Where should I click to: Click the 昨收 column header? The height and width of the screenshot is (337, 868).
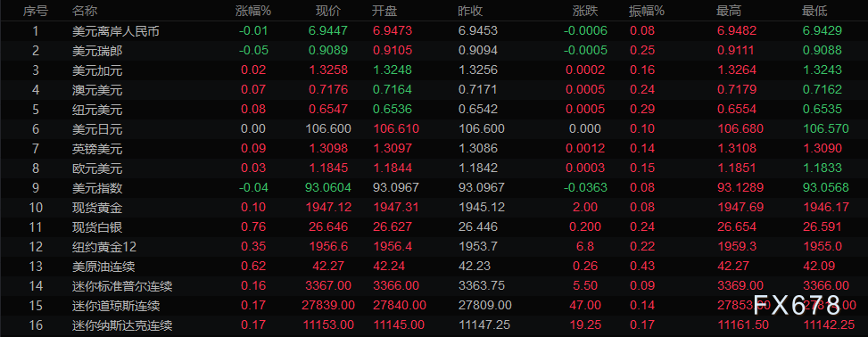tap(471, 11)
